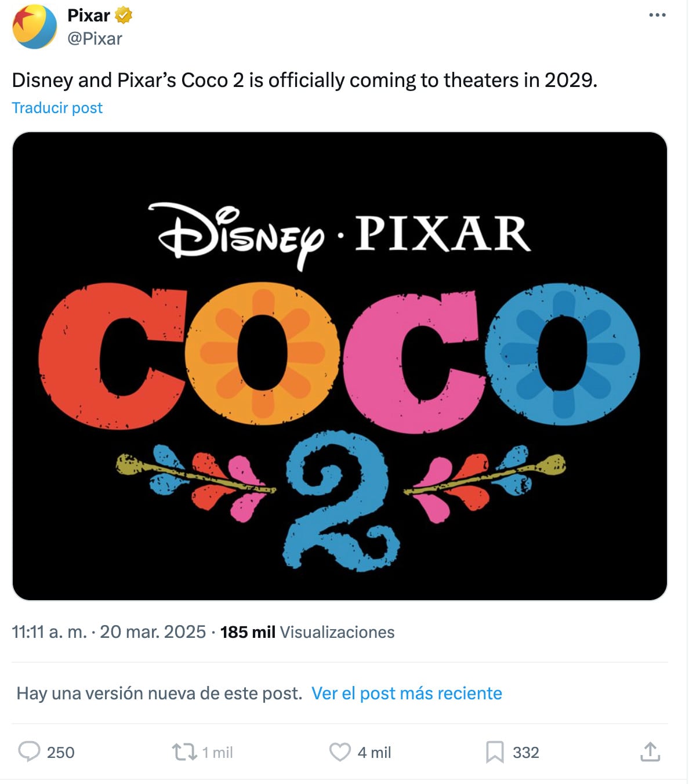Open the reply icon to comment
This screenshot has width=689, height=784.
(30, 752)
